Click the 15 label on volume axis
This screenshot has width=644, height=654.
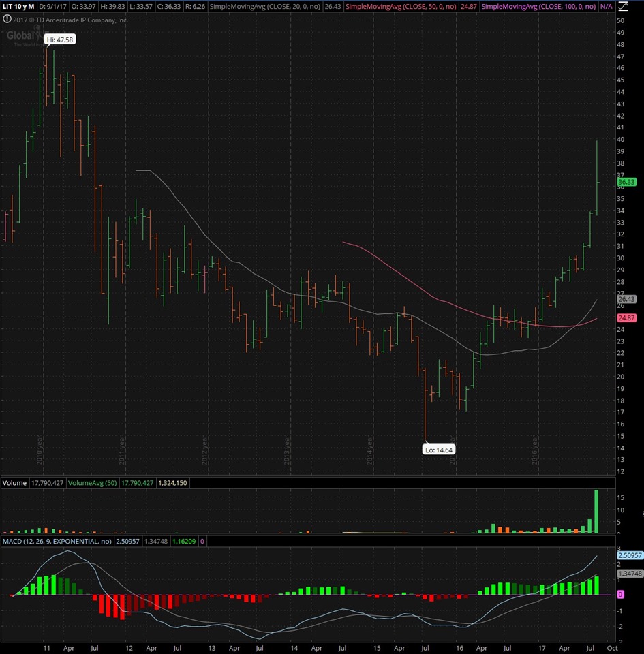pyautogui.click(x=621, y=497)
